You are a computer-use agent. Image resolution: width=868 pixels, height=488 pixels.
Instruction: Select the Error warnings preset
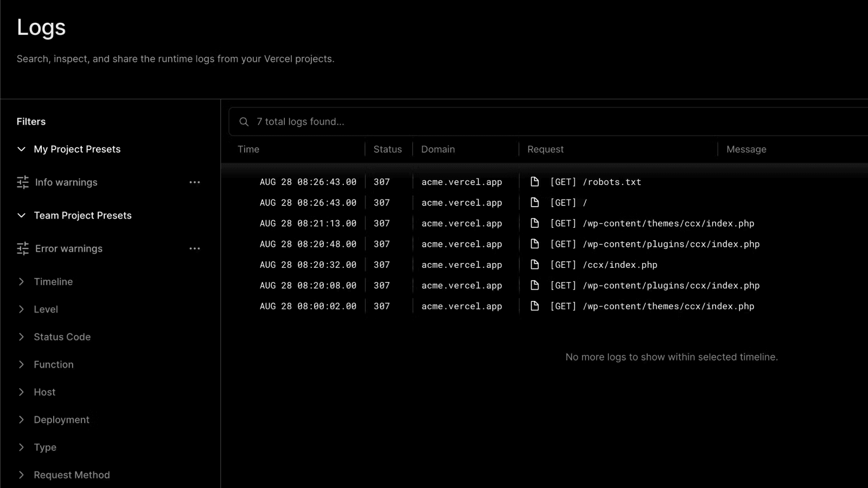click(x=69, y=248)
